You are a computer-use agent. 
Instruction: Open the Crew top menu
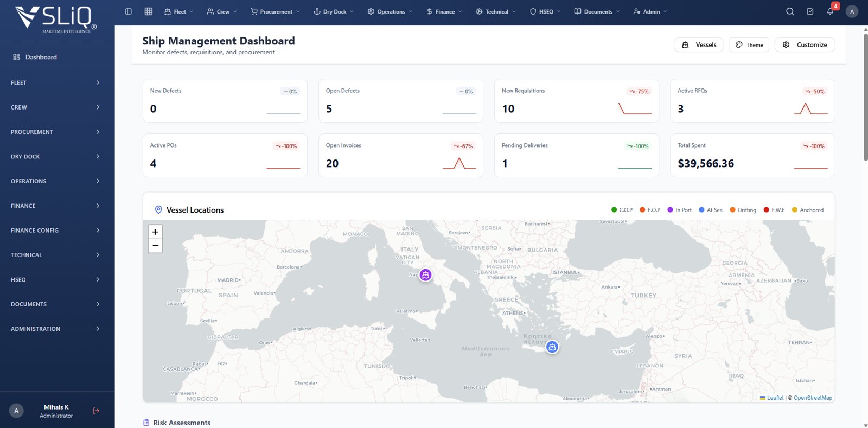(222, 11)
